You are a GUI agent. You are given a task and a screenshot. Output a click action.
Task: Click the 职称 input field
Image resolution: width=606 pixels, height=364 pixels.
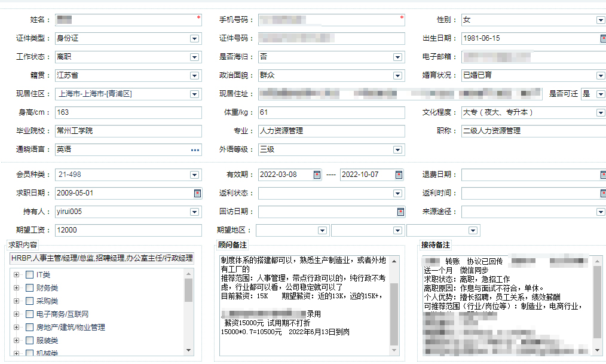tap(534, 131)
